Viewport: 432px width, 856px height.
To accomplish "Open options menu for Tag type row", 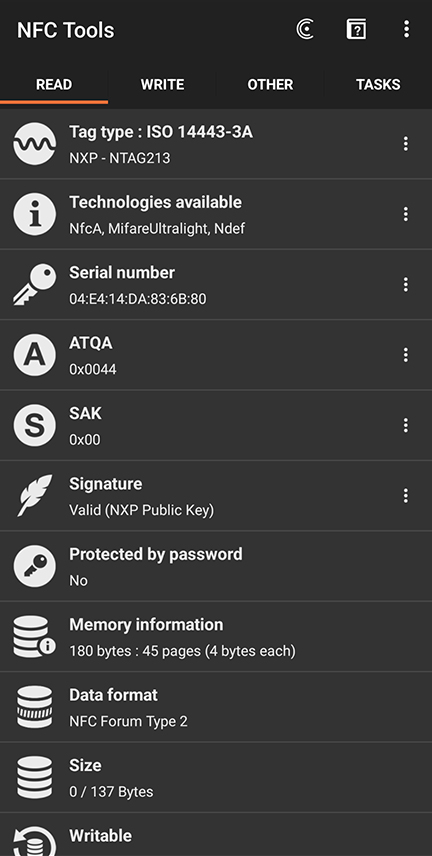I will (x=405, y=144).
